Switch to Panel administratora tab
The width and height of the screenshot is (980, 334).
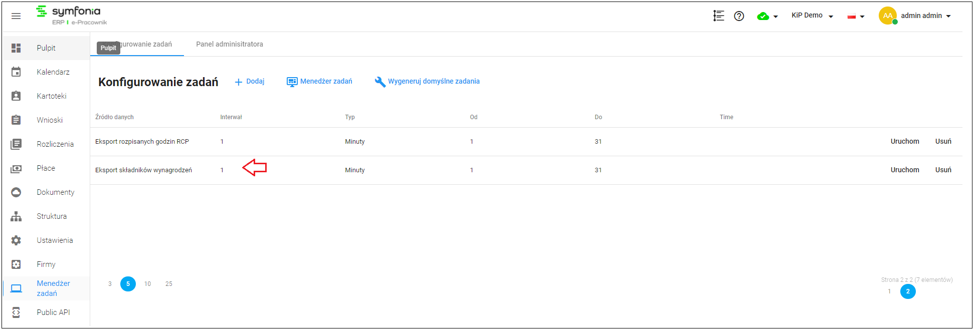(230, 44)
